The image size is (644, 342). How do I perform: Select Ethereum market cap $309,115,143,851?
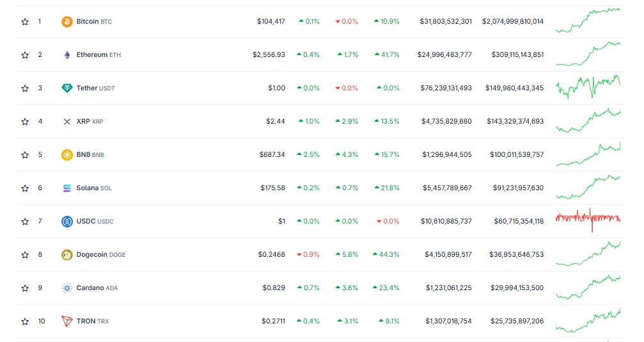click(518, 54)
